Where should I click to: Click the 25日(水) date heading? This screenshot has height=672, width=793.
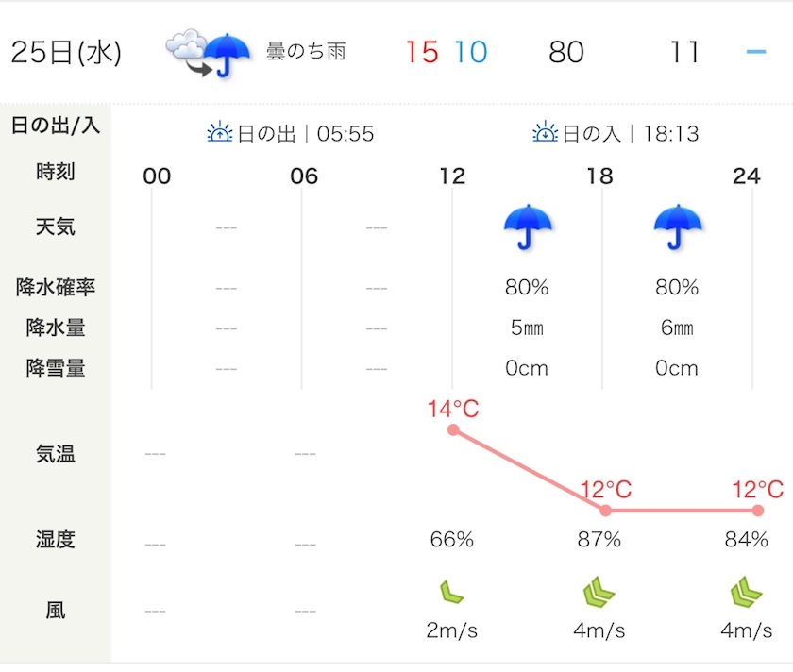click(x=66, y=52)
